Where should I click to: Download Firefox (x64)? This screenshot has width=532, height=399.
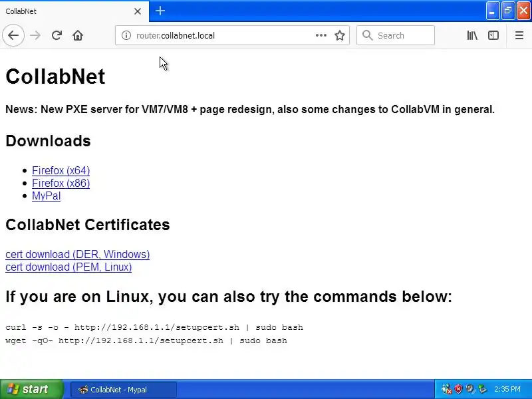coord(61,170)
